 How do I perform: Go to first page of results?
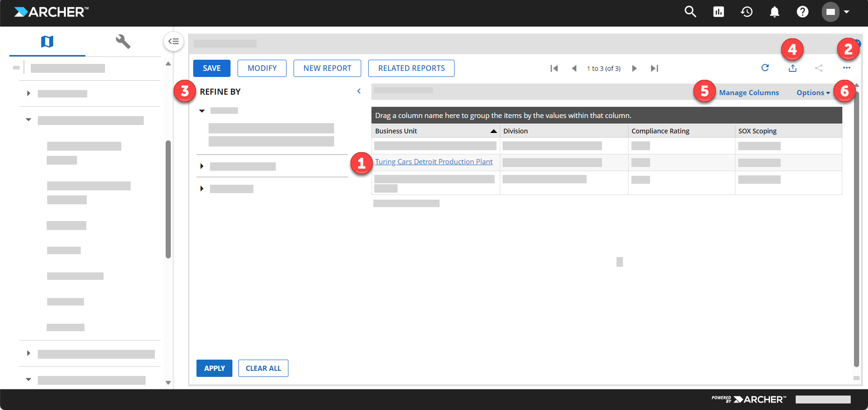coord(554,68)
